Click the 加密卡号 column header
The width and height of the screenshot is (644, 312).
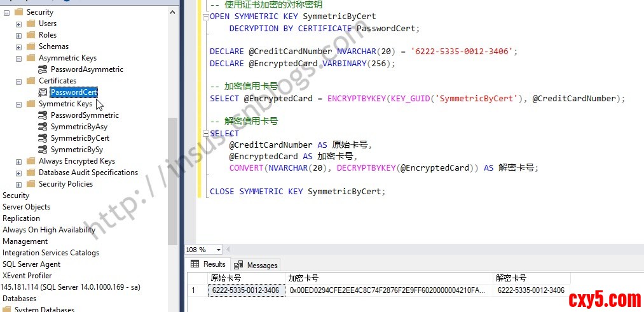(x=389, y=278)
